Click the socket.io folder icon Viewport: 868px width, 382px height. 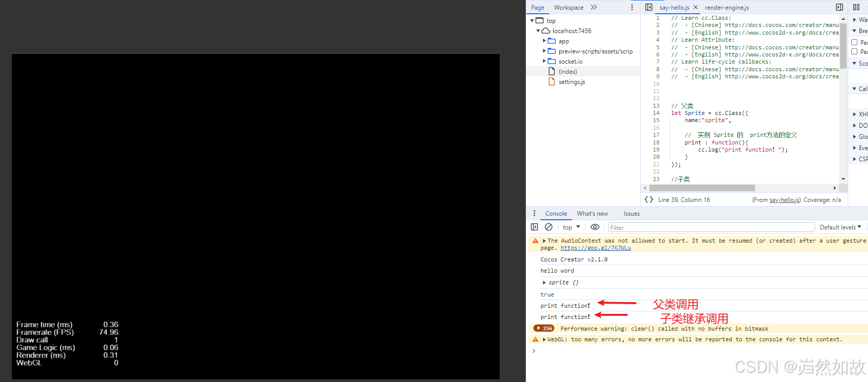[x=552, y=61]
